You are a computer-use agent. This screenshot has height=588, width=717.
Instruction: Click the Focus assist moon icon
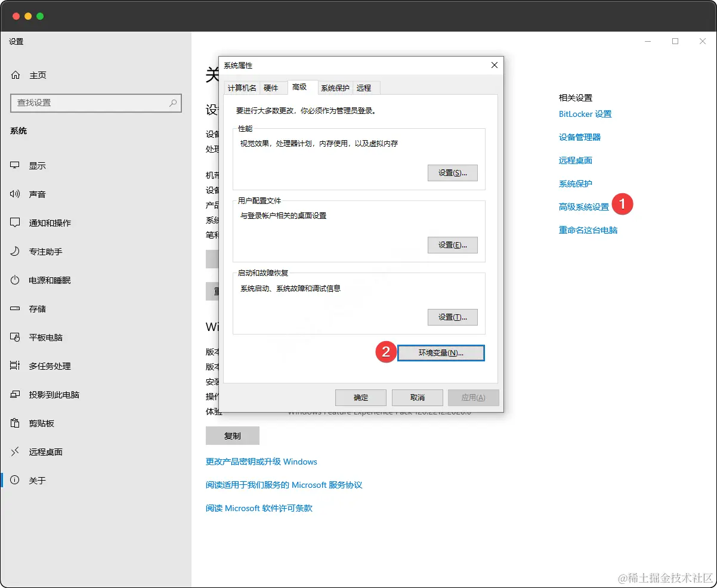click(16, 251)
